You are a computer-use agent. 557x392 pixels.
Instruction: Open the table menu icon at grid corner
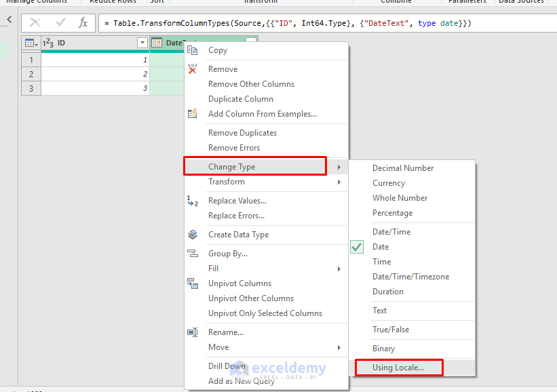click(31, 43)
